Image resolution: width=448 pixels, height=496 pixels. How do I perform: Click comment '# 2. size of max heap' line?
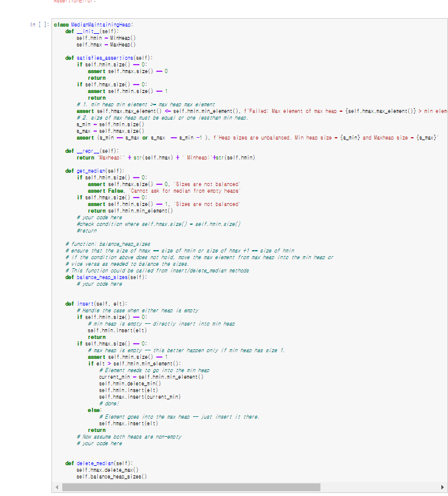point(163,118)
